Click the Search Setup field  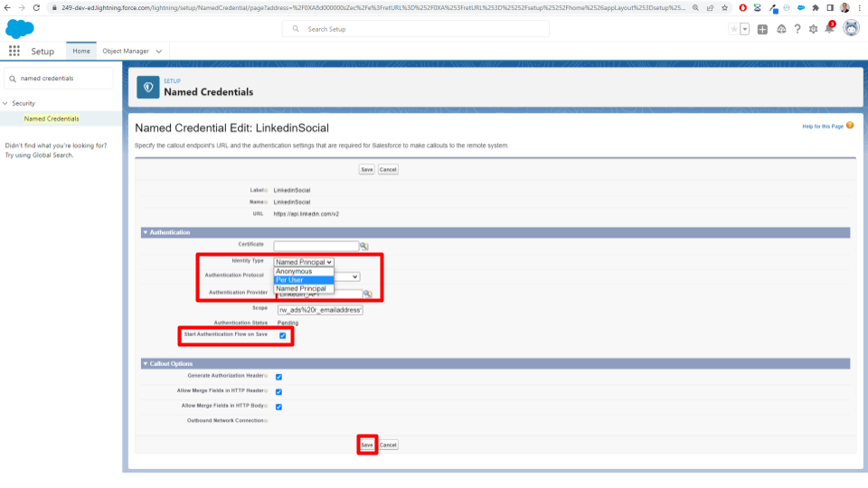pos(416,29)
